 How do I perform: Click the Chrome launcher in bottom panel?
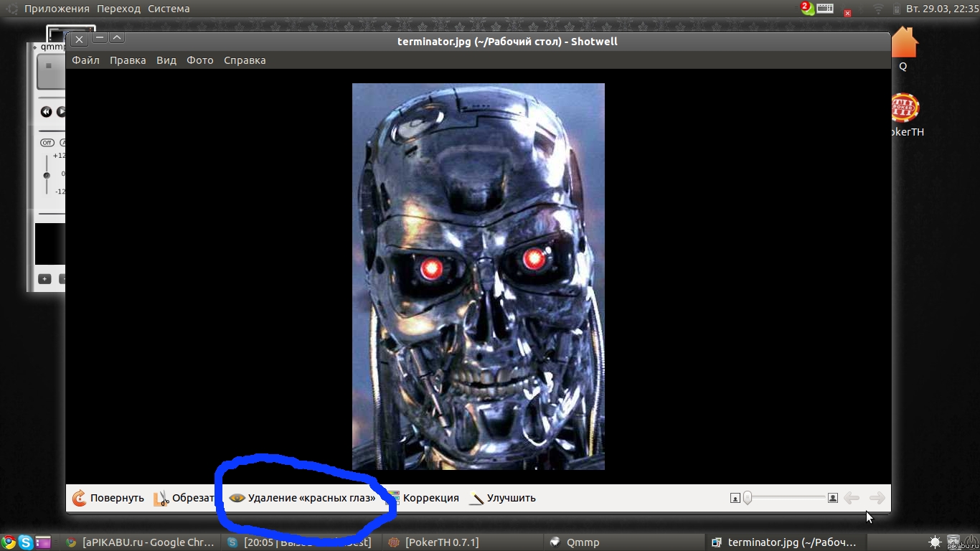tap(9, 542)
